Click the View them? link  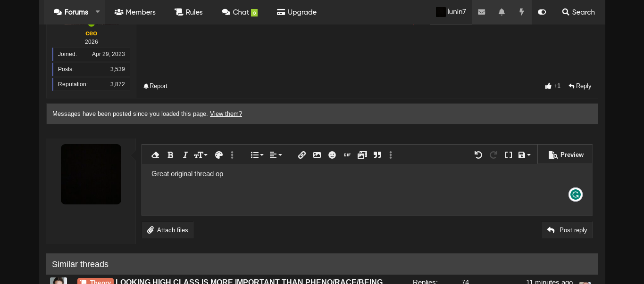[226, 114]
